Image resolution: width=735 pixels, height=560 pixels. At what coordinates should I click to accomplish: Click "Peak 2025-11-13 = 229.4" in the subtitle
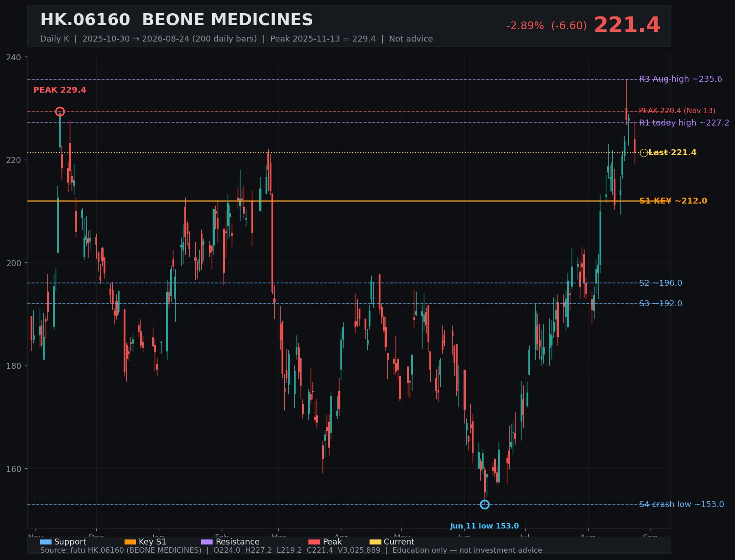[323, 39]
